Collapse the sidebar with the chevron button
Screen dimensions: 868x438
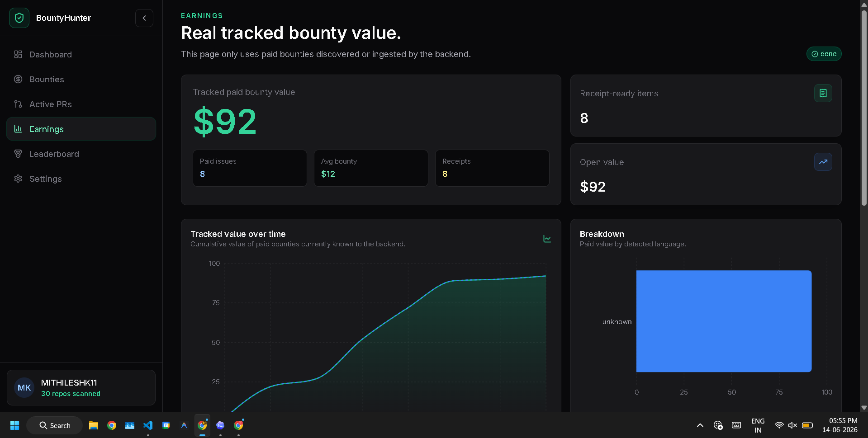(144, 18)
